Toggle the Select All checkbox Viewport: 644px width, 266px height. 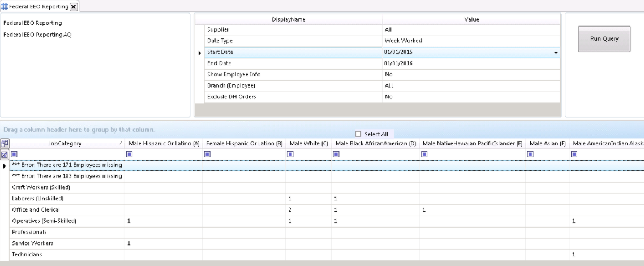click(x=358, y=134)
